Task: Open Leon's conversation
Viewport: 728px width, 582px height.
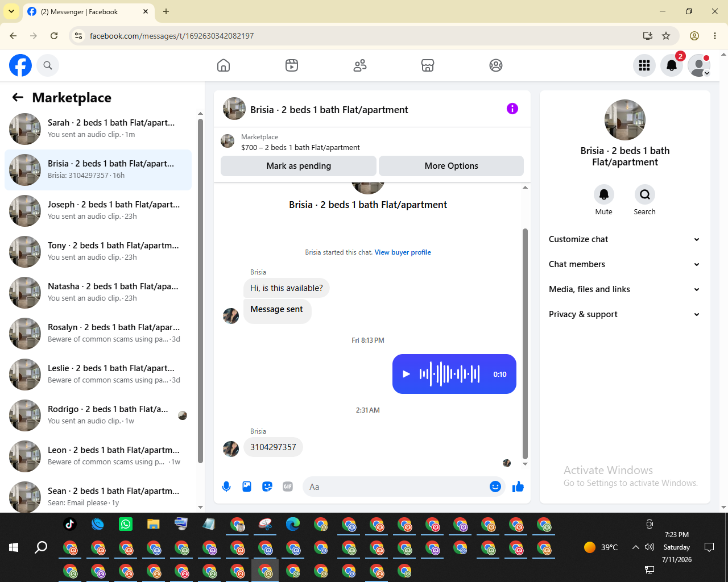Action: pyautogui.click(x=98, y=456)
